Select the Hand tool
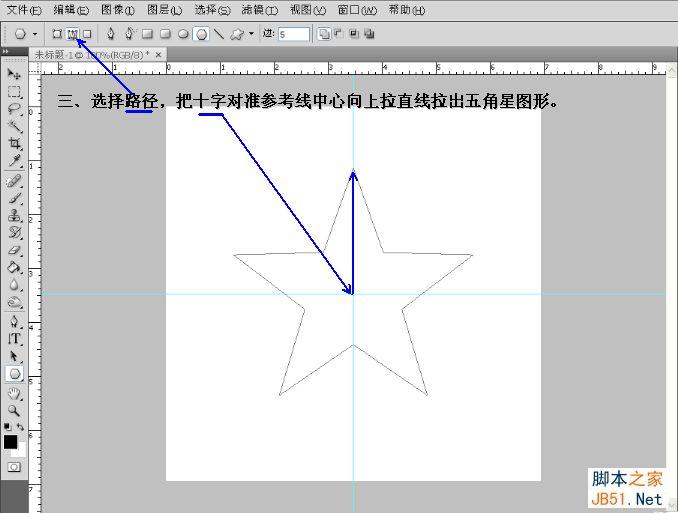The height and width of the screenshot is (513, 678). 14,393
